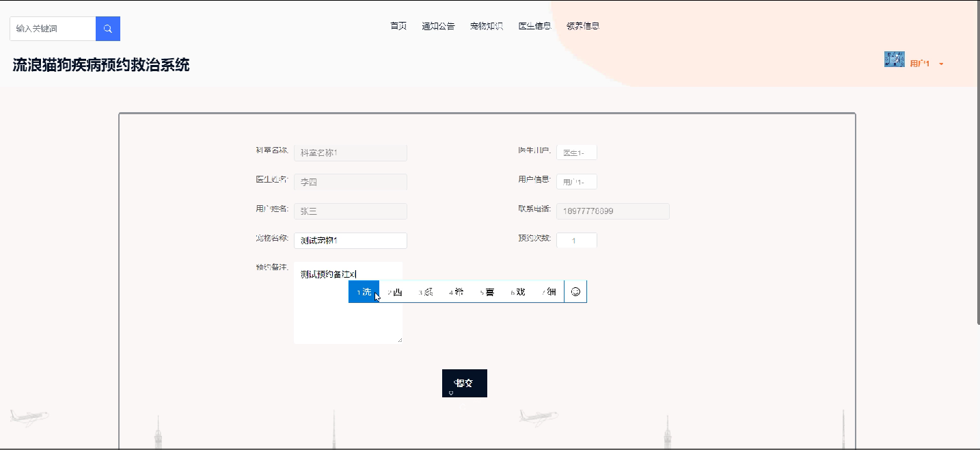Click the 医生姓名 field showing 李四

pos(351,182)
